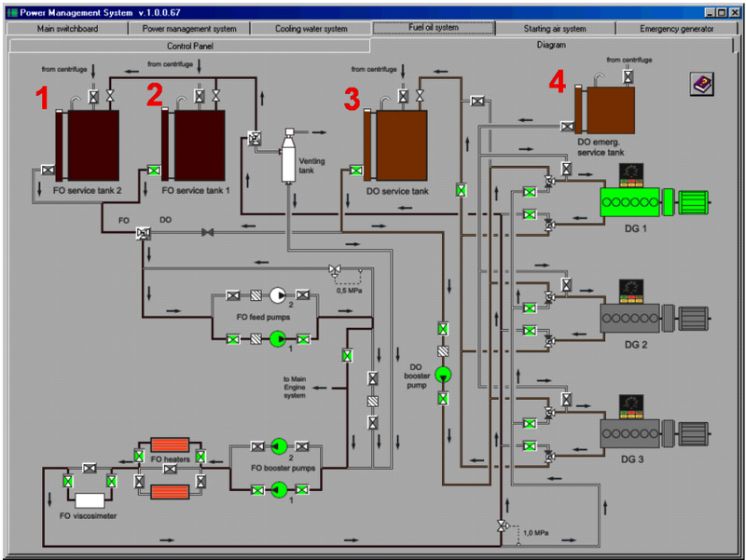746x560 pixels.
Task: Click the Venting tank symbol
Action: (289, 156)
